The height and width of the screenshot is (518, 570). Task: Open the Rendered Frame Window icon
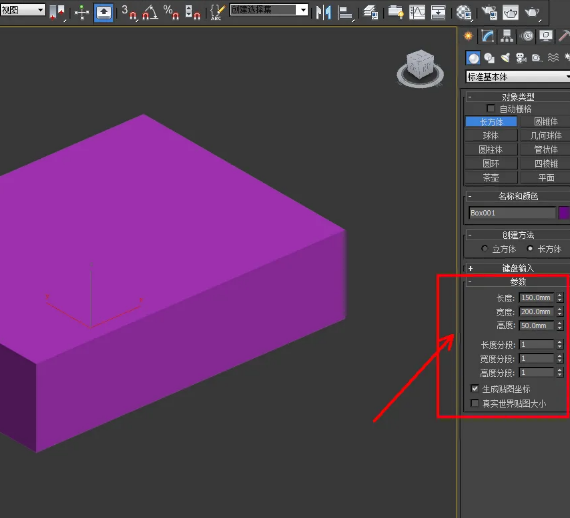point(510,13)
